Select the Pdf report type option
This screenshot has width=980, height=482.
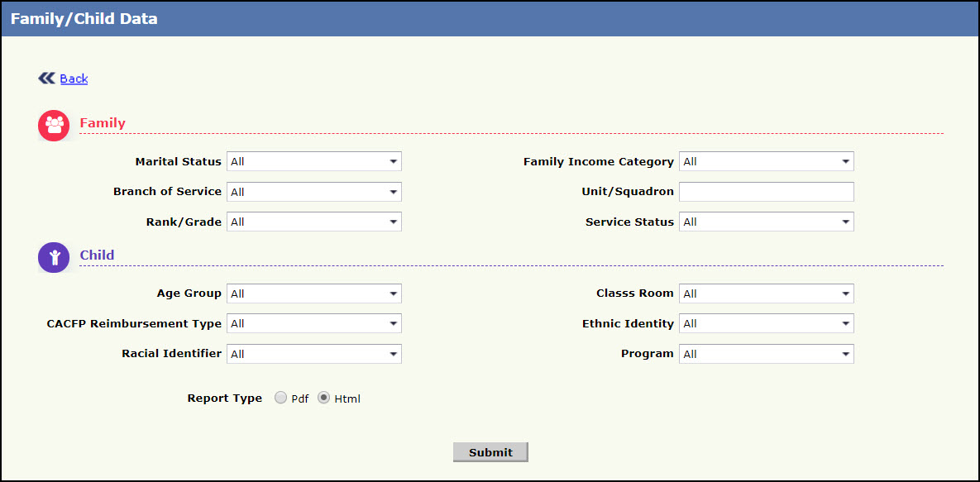point(281,398)
